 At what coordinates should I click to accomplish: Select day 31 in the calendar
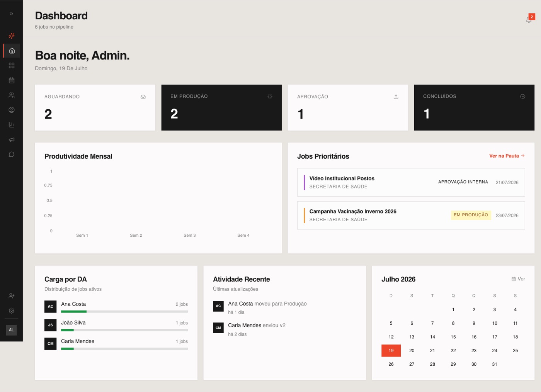tap(495, 364)
